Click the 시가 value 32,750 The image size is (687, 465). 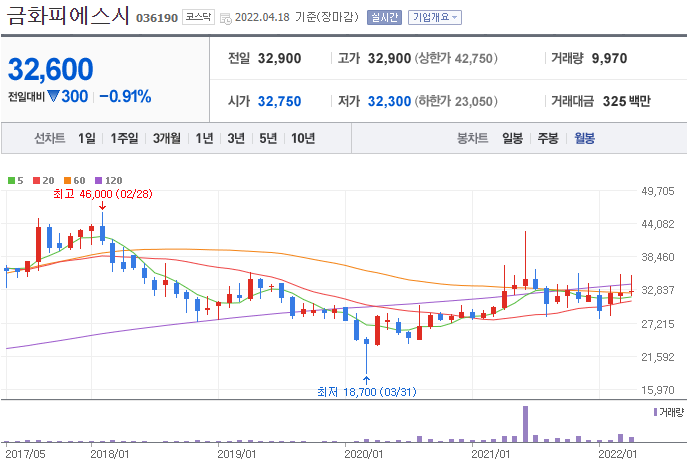click(280, 101)
